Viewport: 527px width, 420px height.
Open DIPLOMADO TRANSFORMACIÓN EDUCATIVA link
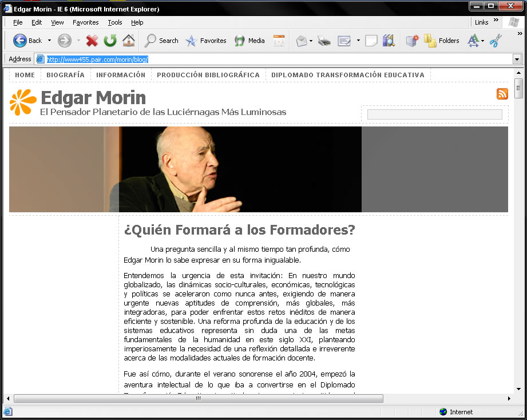pyautogui.click(x=348, y=75)
